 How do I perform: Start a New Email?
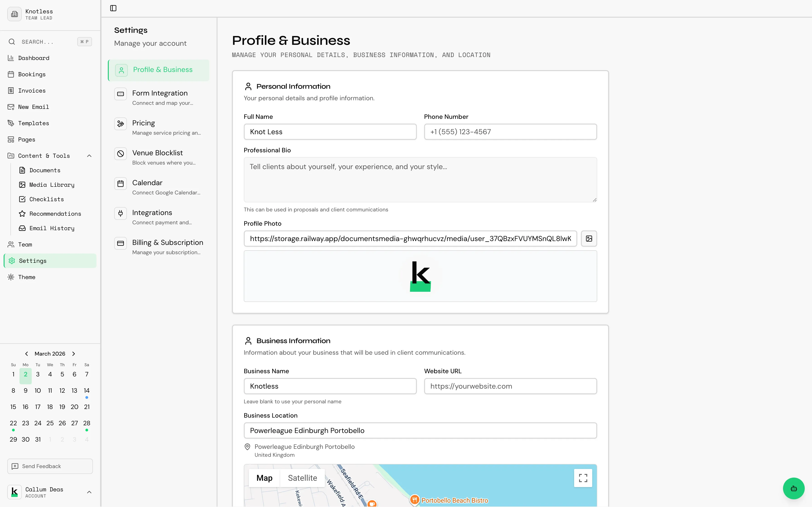34,107
